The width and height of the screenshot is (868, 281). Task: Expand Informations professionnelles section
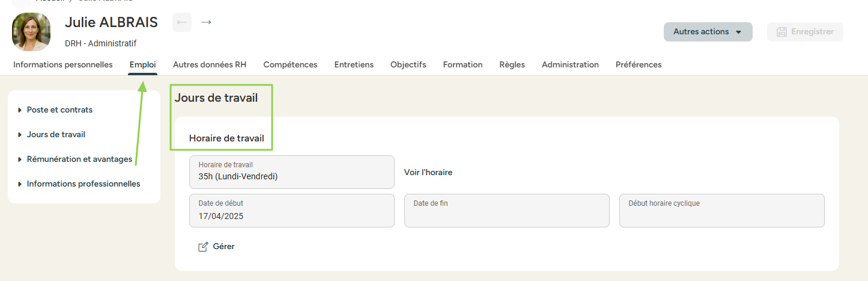tap(83, 184)
